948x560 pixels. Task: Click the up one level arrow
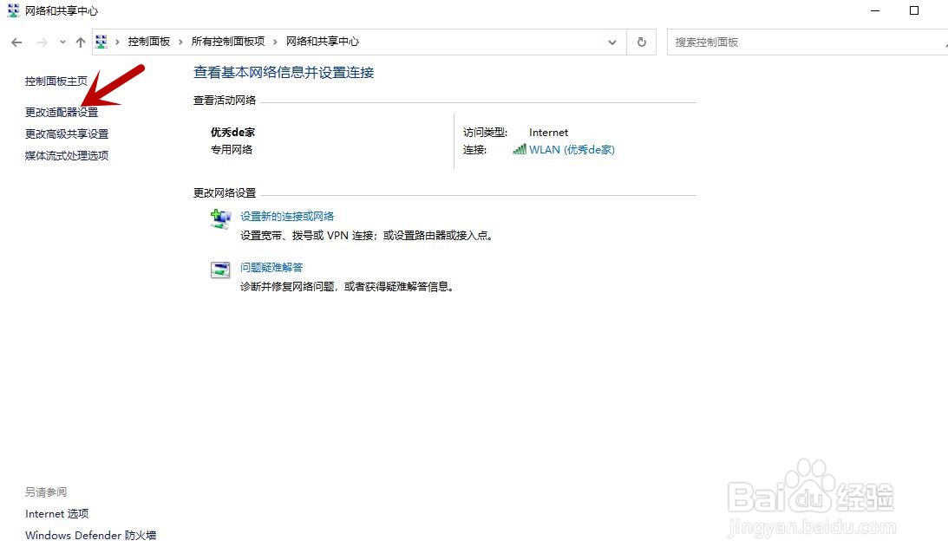coord(80,42)
